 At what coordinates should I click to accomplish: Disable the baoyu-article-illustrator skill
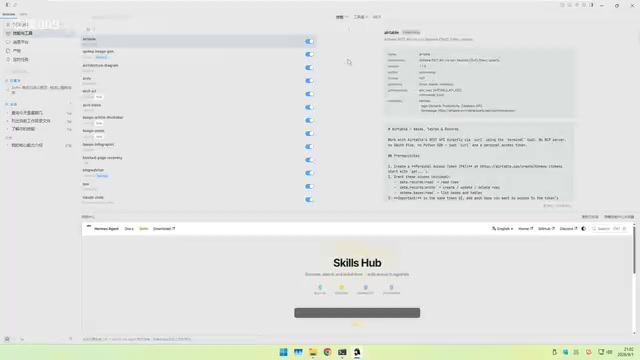coord(309,120)
